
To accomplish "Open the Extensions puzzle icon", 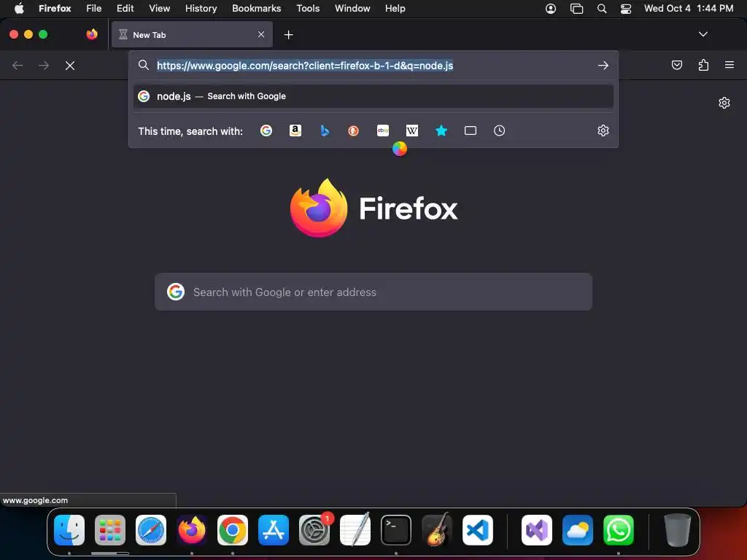I will [703, 65].
